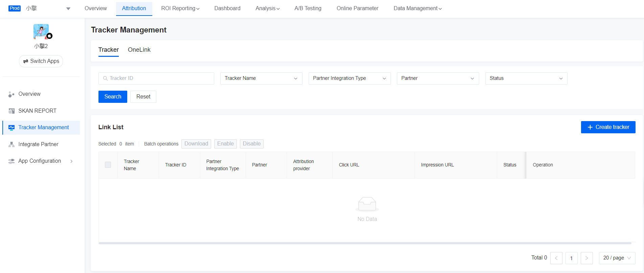The image size is (644, 273).
Task: Click the Tracker Management sidebar icon
Action: coord(12,128)
